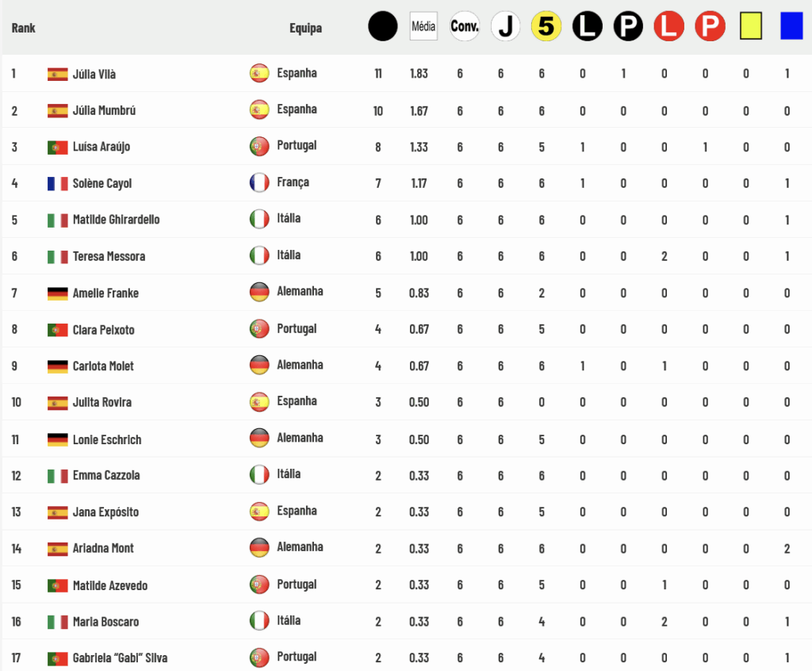The width and height of the screenshot is (812, 671).
Task: Sort by the black ball goals icon
Action: tap(383, 26)
